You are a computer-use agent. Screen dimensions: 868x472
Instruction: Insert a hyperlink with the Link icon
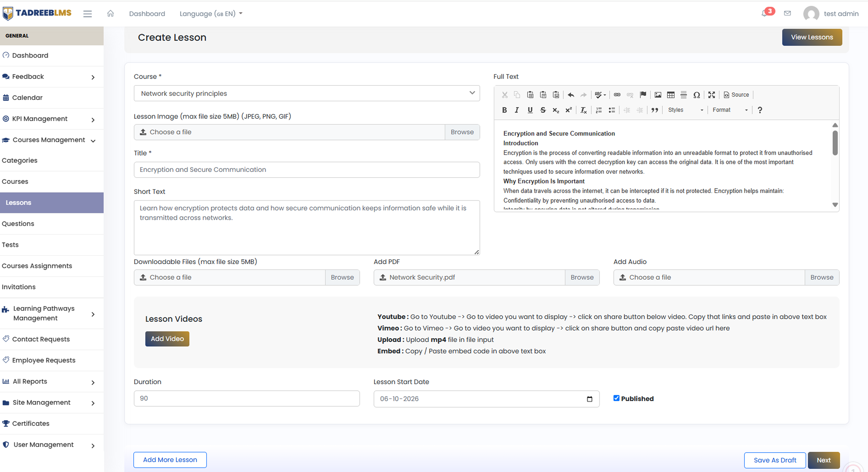(x=617, y=95)
